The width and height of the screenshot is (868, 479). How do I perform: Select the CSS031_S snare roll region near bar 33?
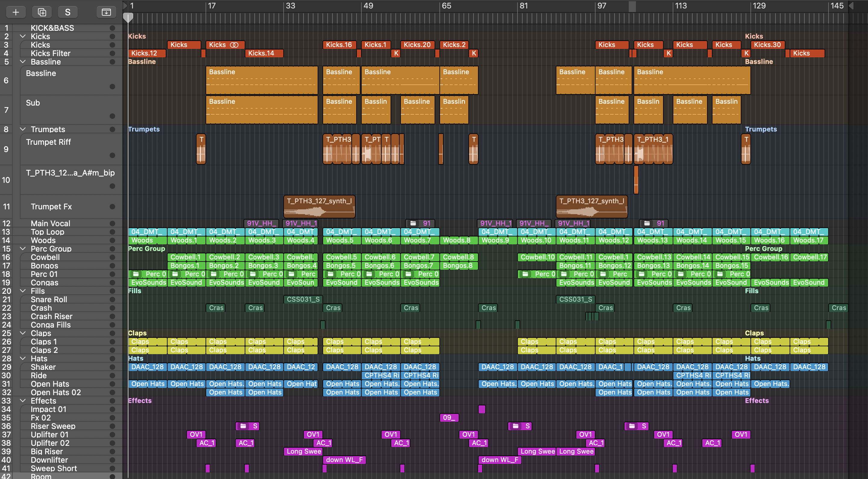coord(303,299)
